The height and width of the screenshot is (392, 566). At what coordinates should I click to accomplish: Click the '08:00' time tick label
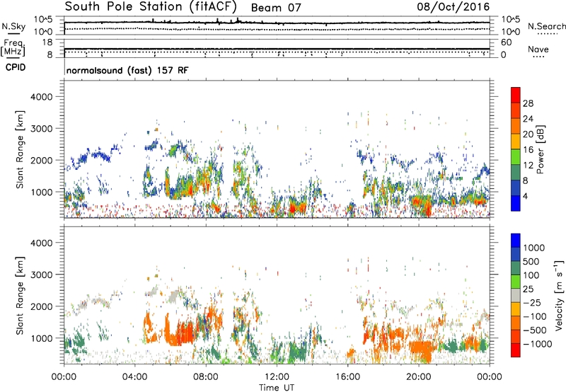click(x=206, y=377)
